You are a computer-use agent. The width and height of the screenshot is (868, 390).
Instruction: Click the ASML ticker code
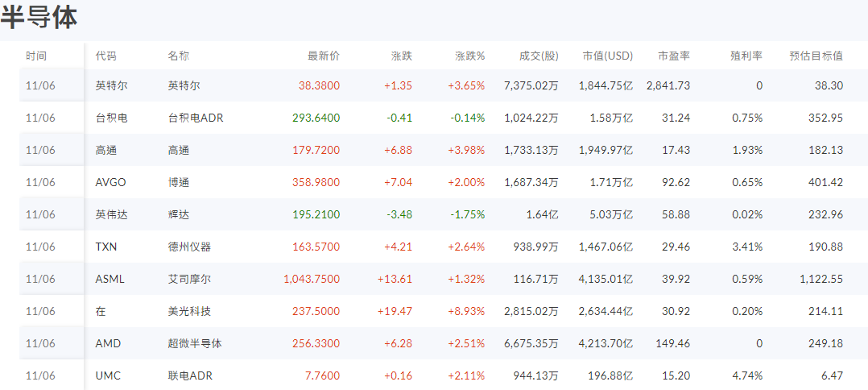point(110,279)
